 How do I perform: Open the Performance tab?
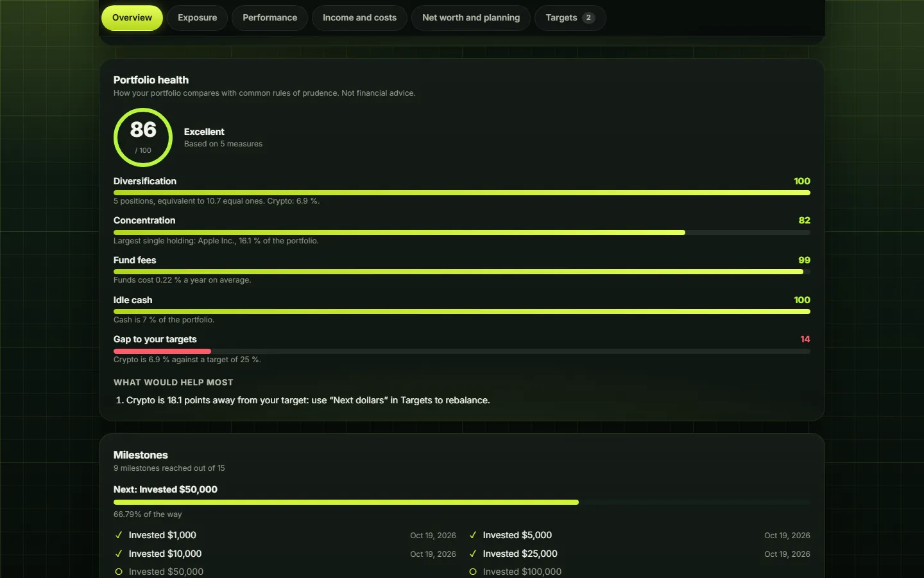pyautogui.click(x=270, y=18)
